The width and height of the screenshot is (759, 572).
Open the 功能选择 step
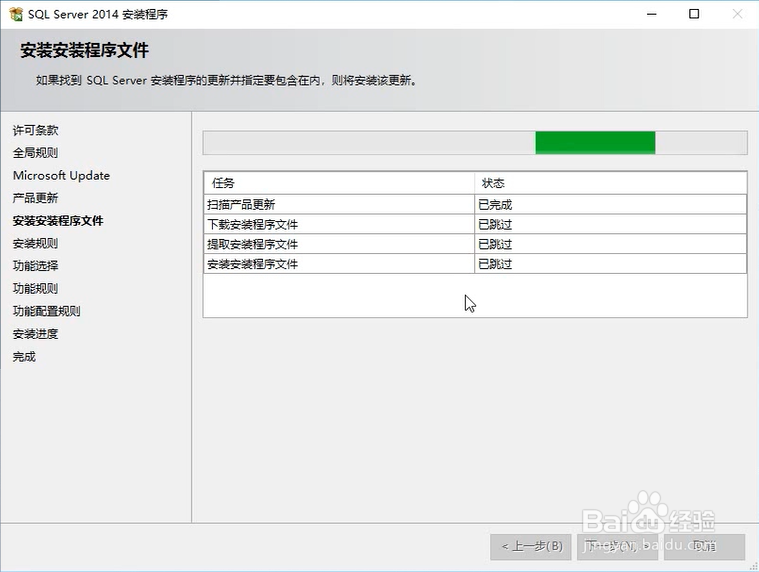coord(35,266)
